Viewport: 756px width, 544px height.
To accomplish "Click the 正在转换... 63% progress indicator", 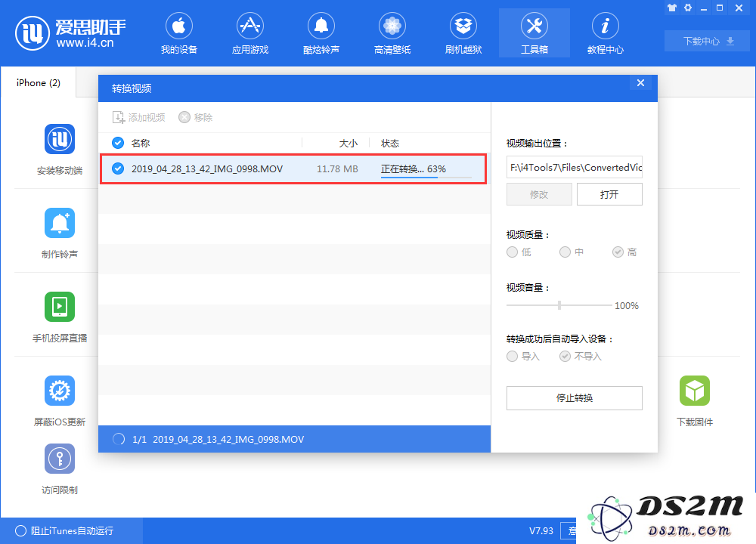I will coord(426,170).
